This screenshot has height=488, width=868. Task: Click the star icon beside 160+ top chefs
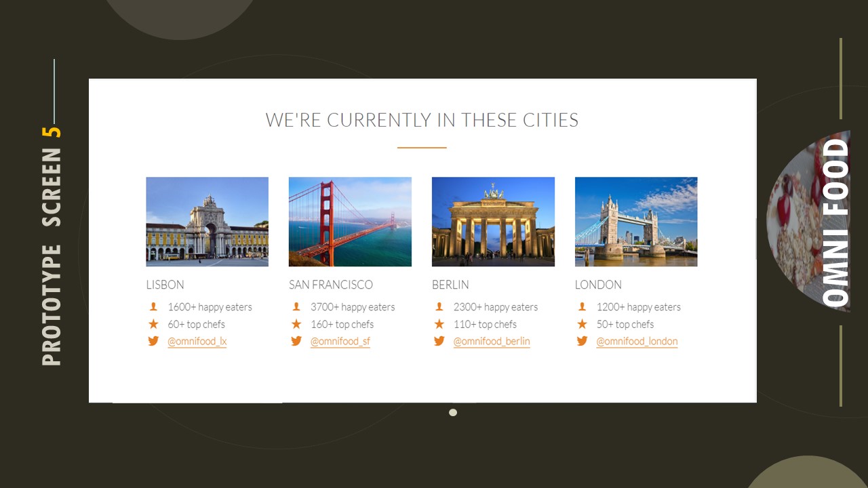[296, 324]
